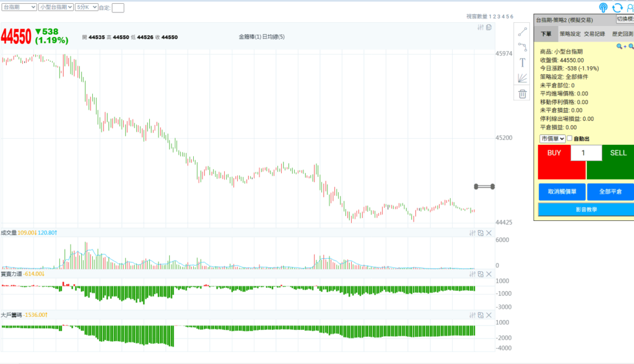Screen dimensions: 634x364
Task: Open the 市價單 order type dropdown
Action: [552, 139]
